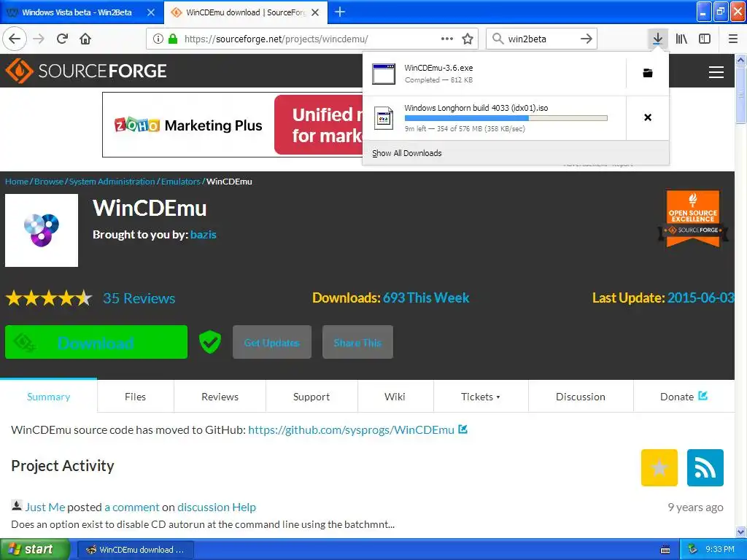The height and width of the screenshot is (560, 747).
Task: Open System Administration breadcrumb link
Action: point(112,182)
